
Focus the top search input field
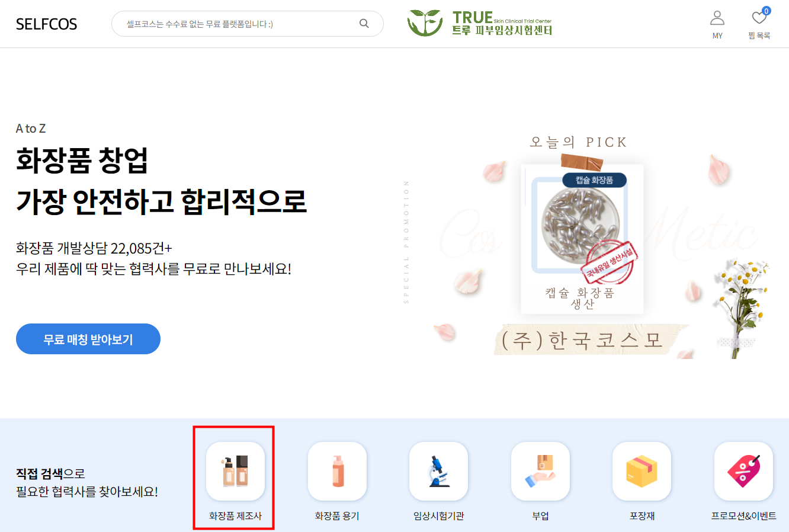pos(240,24)
